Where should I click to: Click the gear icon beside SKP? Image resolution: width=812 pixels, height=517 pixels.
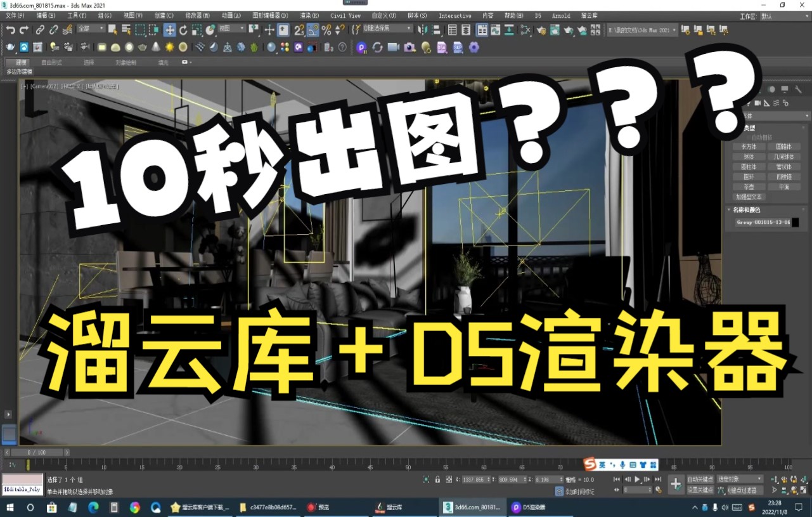tap(474, 47)
